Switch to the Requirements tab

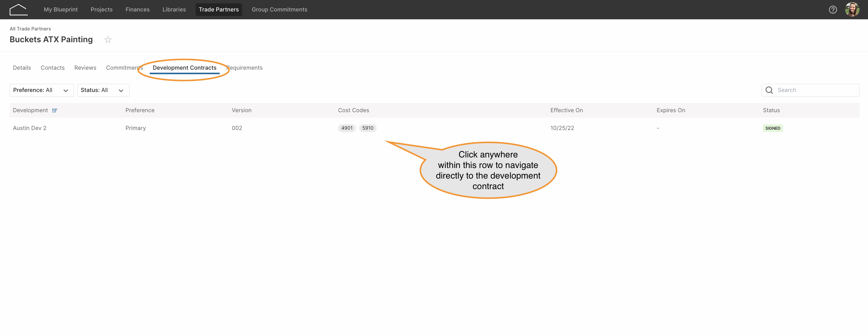pos(244,68)
